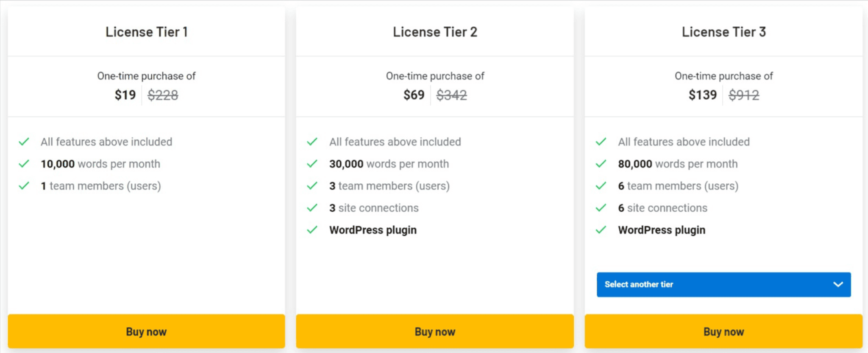Click the $19 price in Tier 1

(125, 95)
